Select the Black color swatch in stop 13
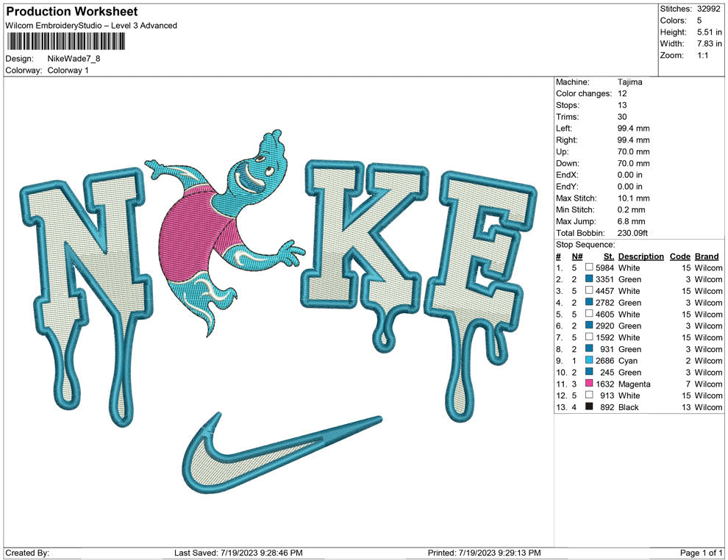 tap(589, 406)
